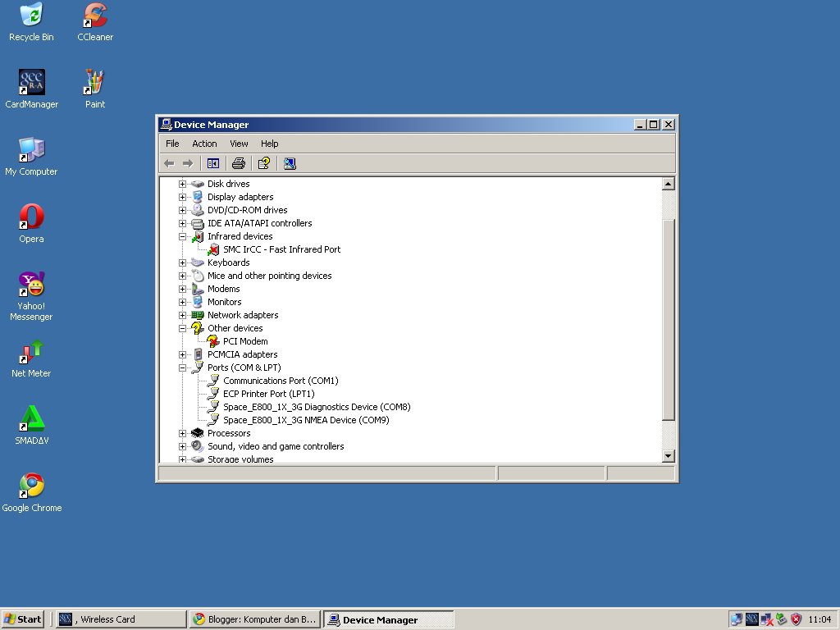Expand the Disk drives category

[183, 184]
